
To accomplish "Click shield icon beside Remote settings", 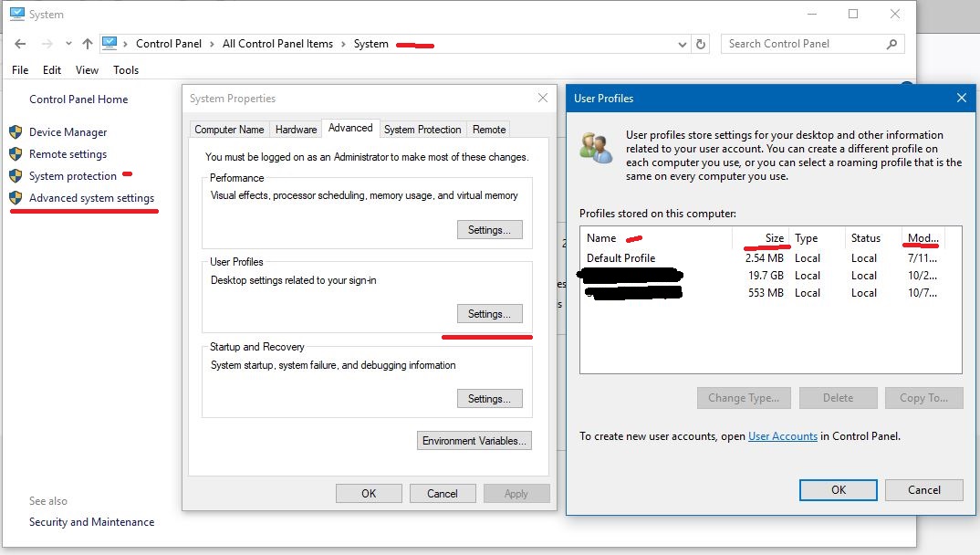I will 16,153.
